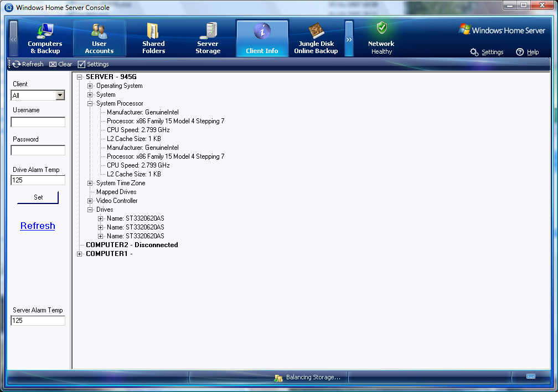Select the Mapped Drives tree item

point(116,192)
